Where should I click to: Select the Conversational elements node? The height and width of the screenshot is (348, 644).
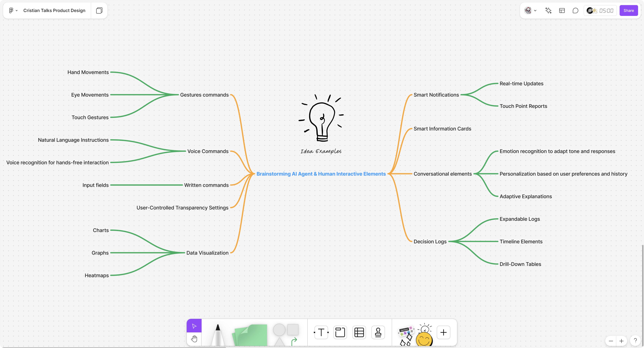443,174
